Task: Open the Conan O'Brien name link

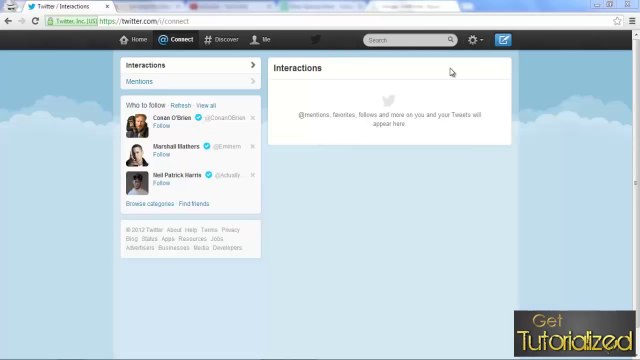Action: tap(172, 118)
